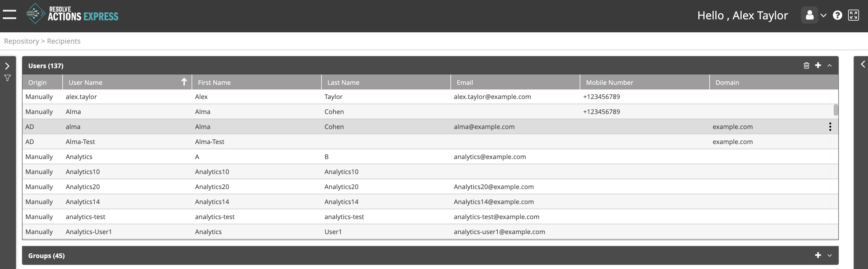868x269 pixels.
Task: Sort by the Origin column header
Action: 42,82
